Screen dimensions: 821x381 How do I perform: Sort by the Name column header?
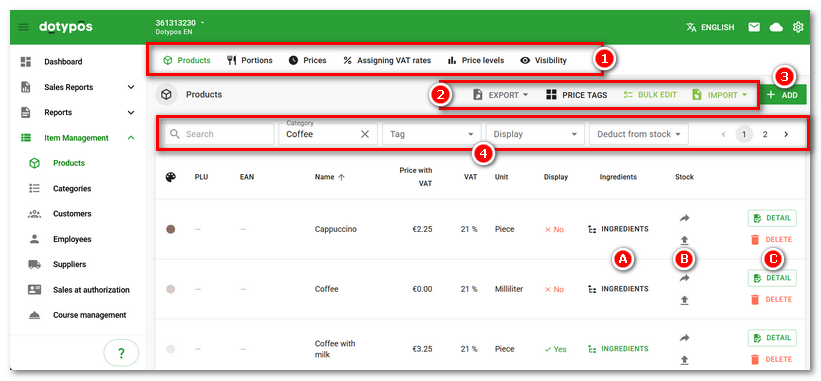pyautogui.click(x=329, y=177)
